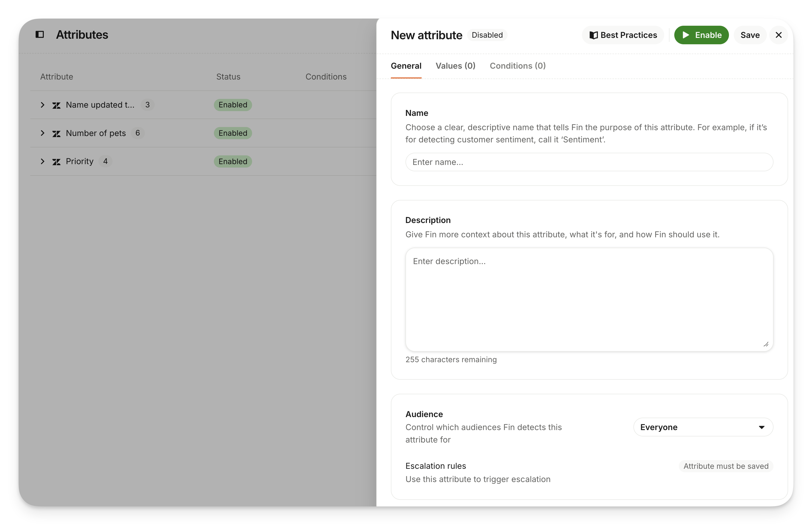The height and width of the screenshot is (525, 812).
Task: Close the New attribute panel
Action: point(778,35)
